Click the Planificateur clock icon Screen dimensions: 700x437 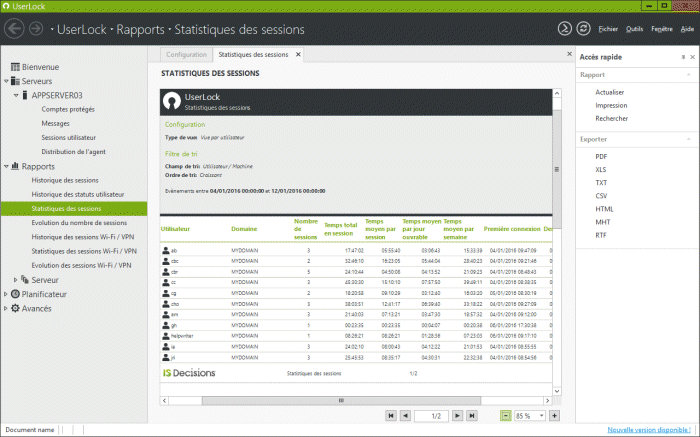pyautogui.click(x=15, y=294)
